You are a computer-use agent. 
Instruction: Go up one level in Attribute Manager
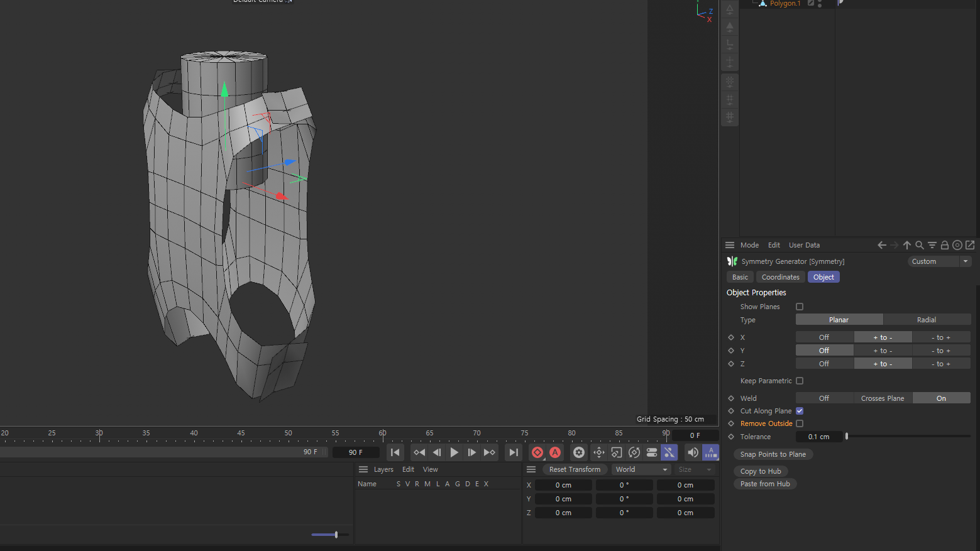(907, 245)
